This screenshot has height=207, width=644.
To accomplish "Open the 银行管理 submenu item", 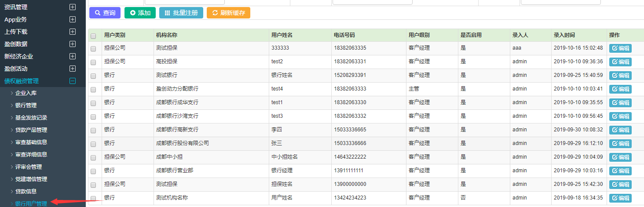I will 26,105.
